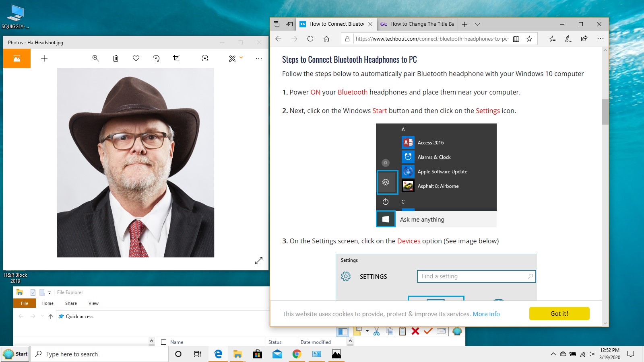Open the View ribbon tab in File Explorer
Image resolution: width=644 pixels, height=362 pixels.
pos(93,303)
